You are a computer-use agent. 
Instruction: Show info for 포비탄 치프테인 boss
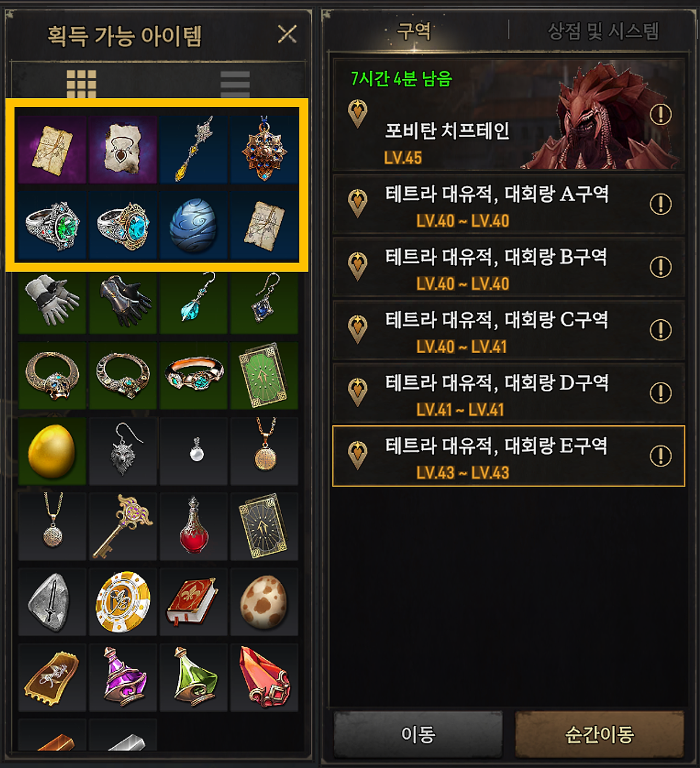[x=661, y=114]
